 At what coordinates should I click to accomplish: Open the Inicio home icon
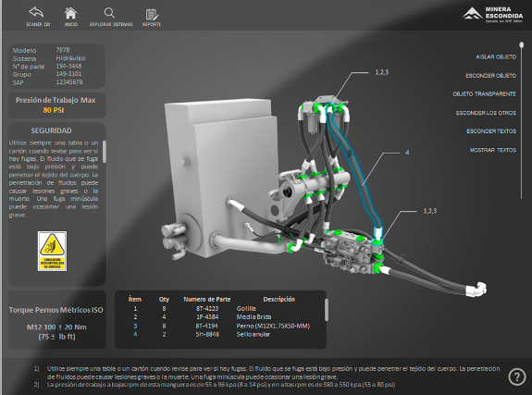[71, 17]
